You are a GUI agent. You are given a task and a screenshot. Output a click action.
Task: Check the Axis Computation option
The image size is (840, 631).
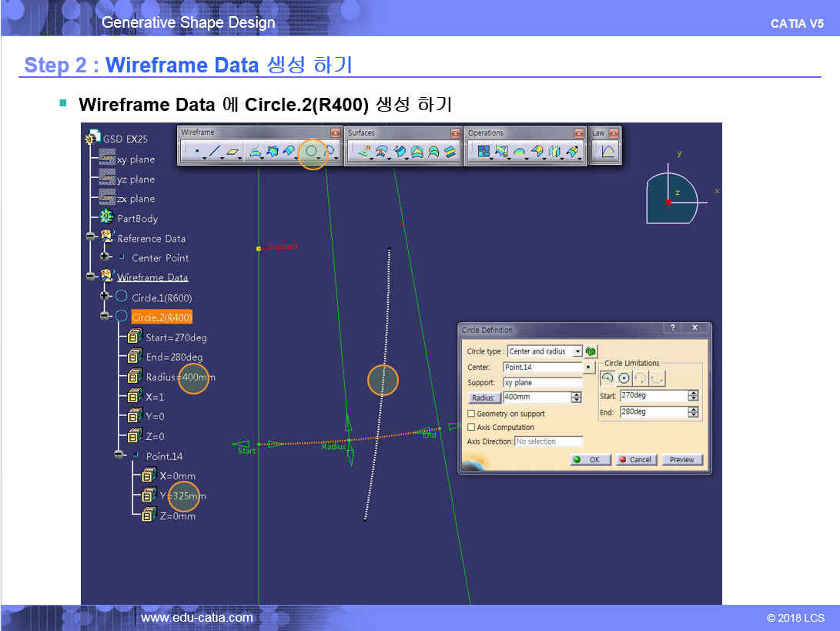[x=471, y=427]
